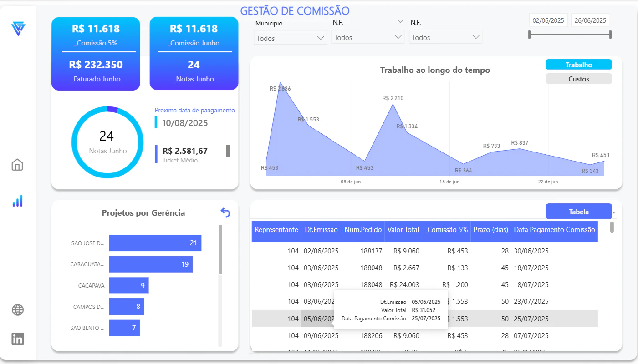Select the CAMPOS D... bar showing 8
This screenshot has height=364, width=638.
pos(127,307)
